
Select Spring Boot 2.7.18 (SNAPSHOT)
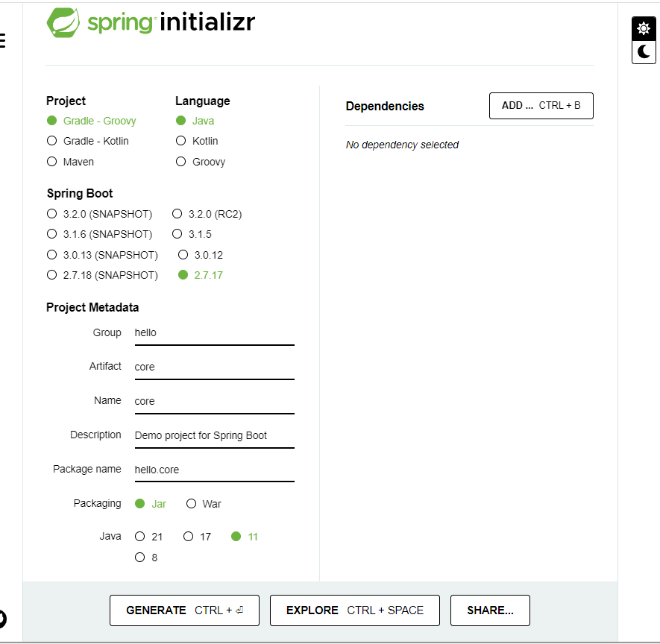pyautogui.click(x=102, y=275)
